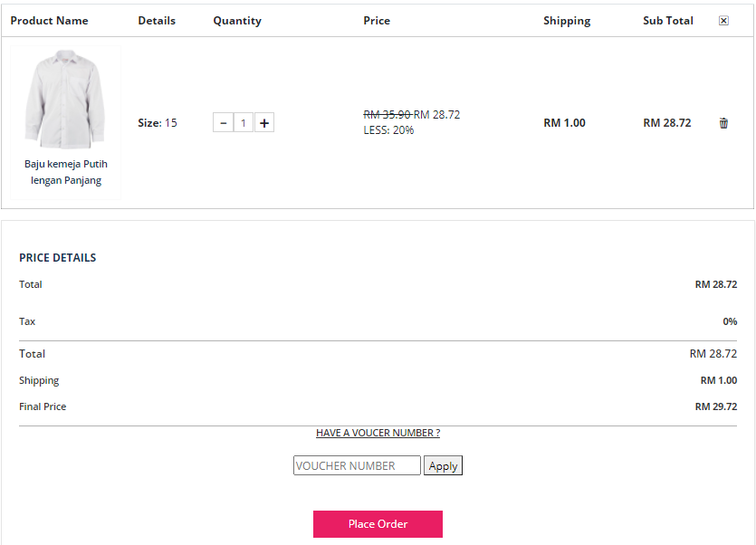The image size is (756, 545).
Task: Click the pink Place Order button
Action: click(x=378, y=524)
